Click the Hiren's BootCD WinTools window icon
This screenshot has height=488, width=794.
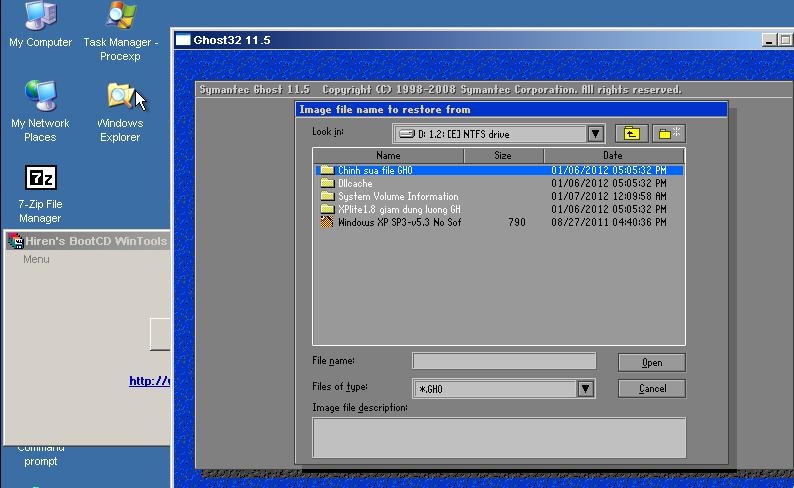click(x=16, y=241)
